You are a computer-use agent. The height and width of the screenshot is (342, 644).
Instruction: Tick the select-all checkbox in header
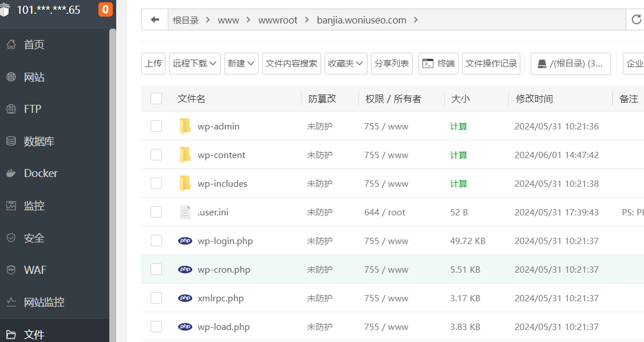click(156, 99)
